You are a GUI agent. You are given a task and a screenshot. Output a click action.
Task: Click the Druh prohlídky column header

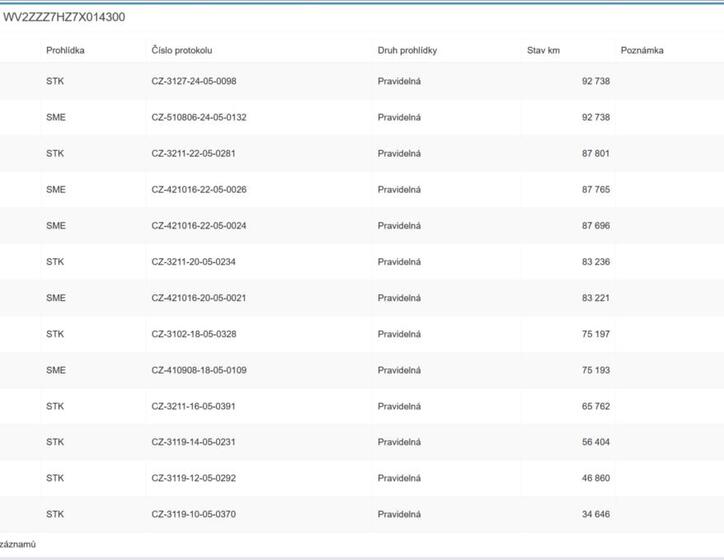click(x=407, y=50)
